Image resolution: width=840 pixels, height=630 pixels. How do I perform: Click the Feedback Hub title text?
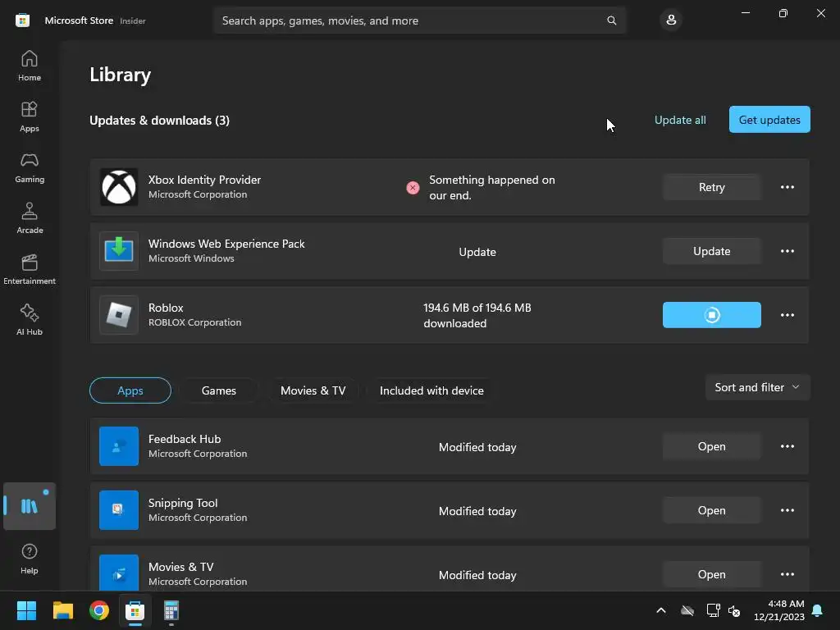point(185,440)
